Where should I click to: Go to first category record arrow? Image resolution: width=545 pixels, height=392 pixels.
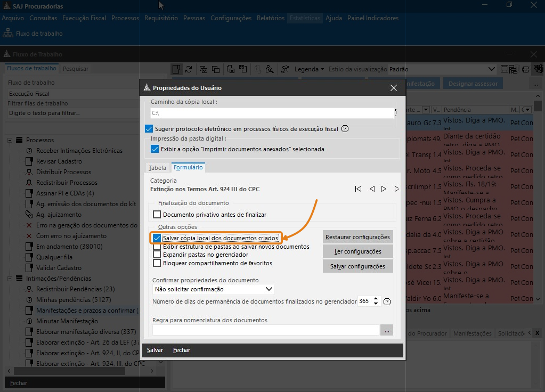pyautogui.click(x=358, y=189)
